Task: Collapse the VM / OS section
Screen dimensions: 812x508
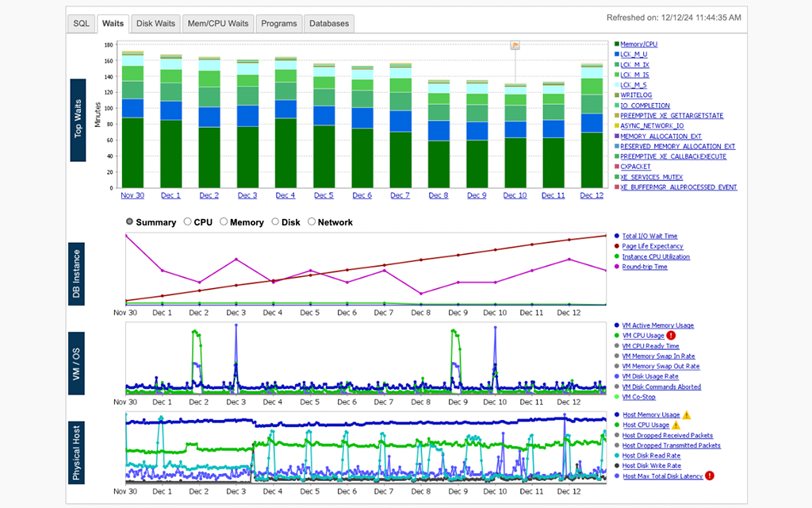Action: pos(77,361)
